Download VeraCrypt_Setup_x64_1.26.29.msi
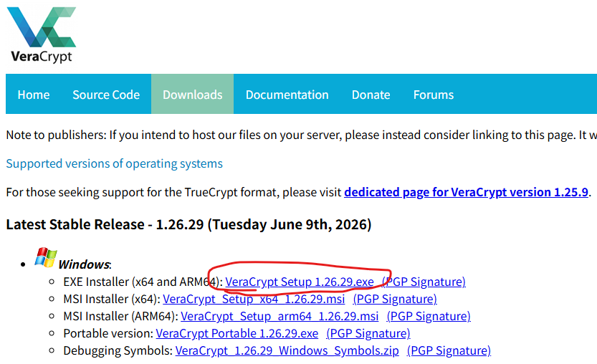597x364 pixels. click(254, 299)
